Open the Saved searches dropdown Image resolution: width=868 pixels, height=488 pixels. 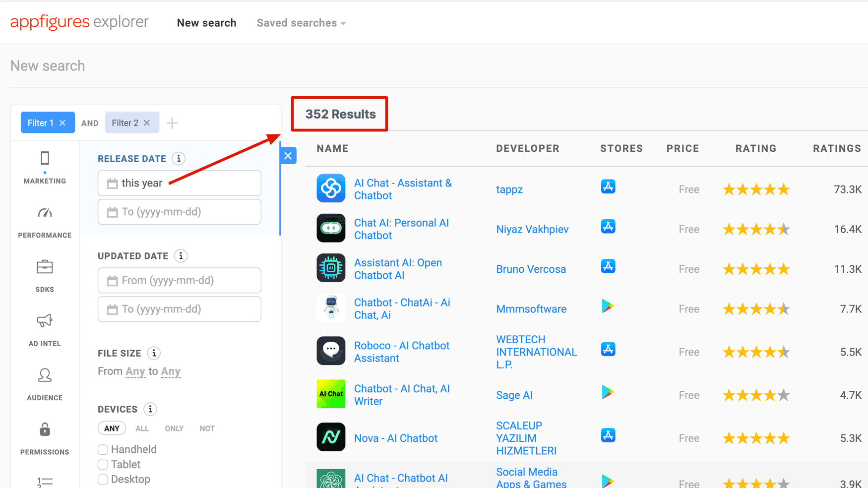301,23
